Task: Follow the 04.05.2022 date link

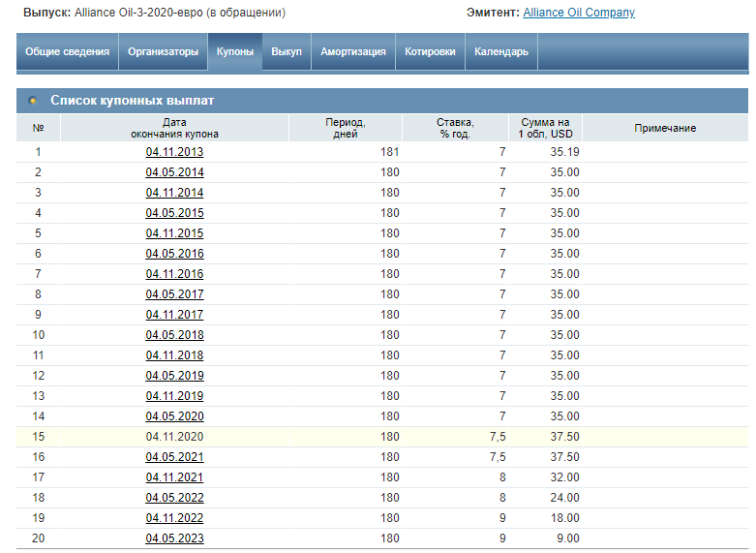Action: [174, 498]
